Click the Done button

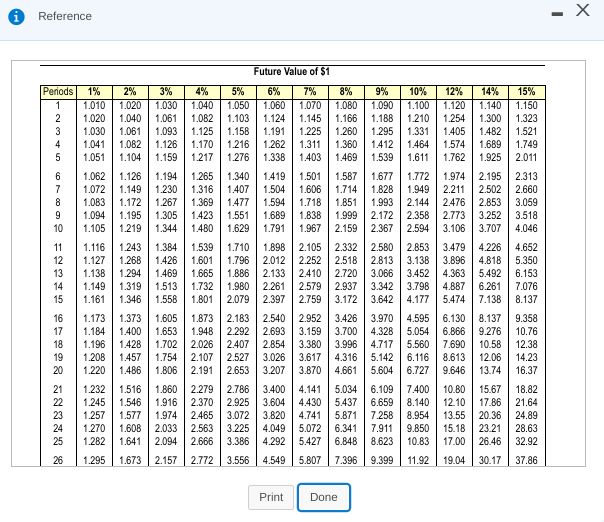pyautogui.click(x=324, y=497)
